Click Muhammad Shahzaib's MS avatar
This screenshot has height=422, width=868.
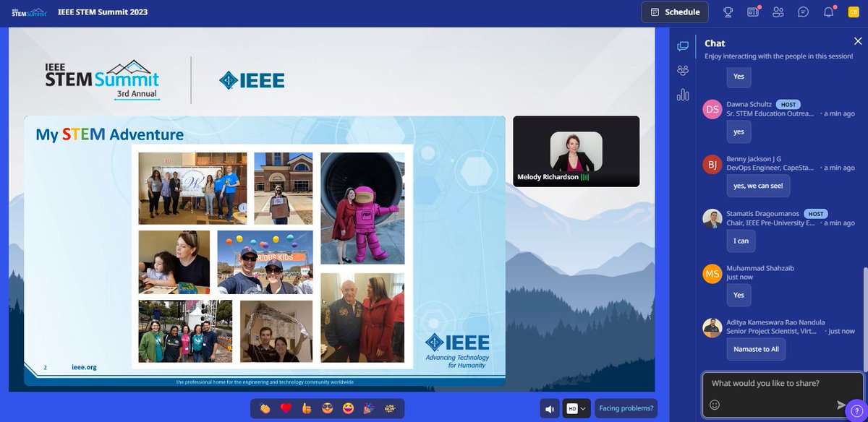[712, 273]
